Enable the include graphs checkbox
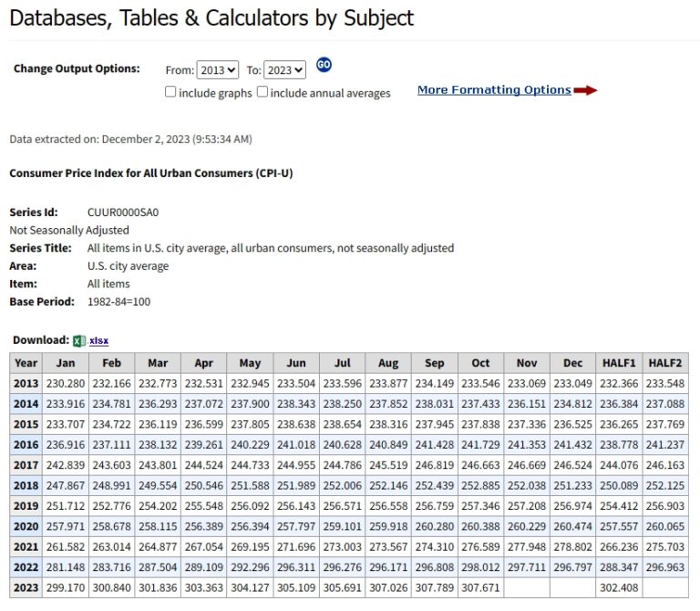The image size is (700, 611). [x=170, y=91]
